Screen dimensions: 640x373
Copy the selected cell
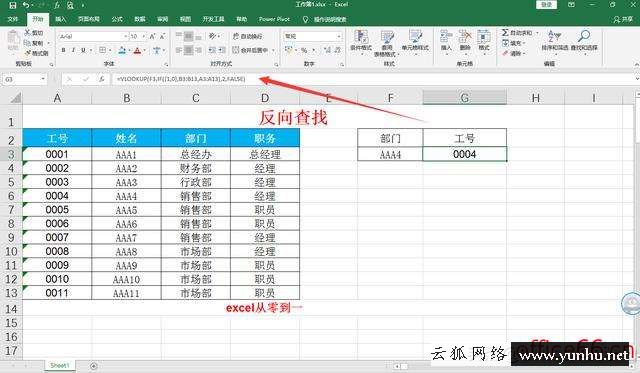point(34,43)
